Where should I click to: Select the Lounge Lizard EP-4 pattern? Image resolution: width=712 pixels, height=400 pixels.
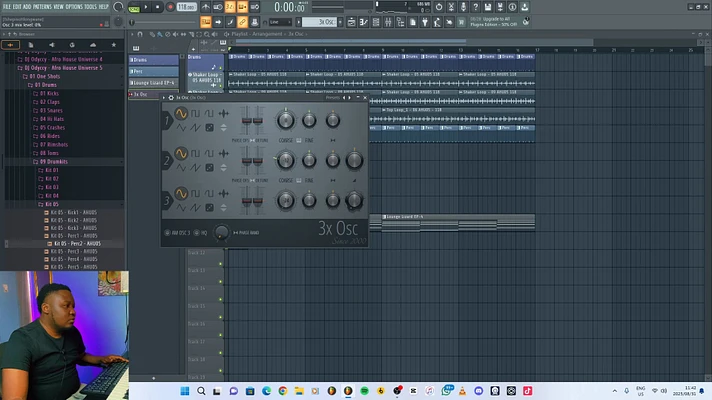tap(153, 83)
